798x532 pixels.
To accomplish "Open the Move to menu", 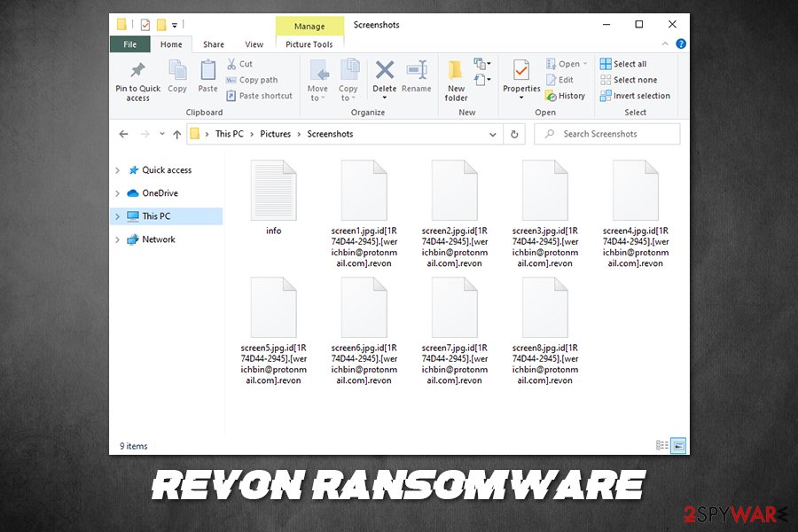I will point(317,80).
